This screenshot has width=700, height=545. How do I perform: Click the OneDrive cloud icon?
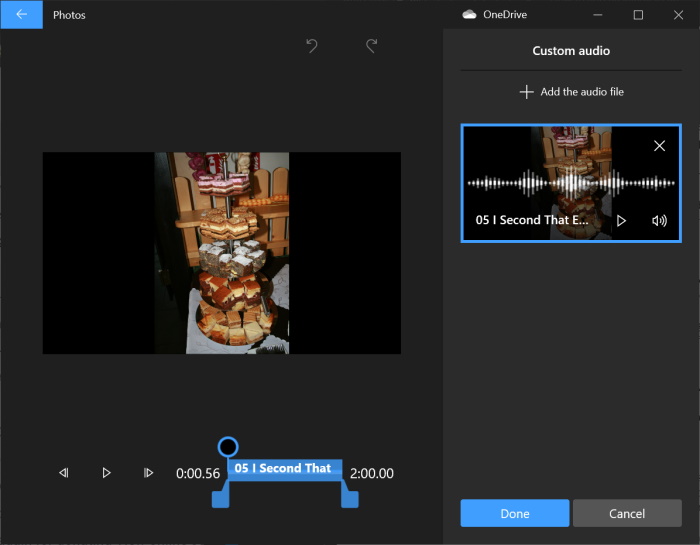(468, 15)
